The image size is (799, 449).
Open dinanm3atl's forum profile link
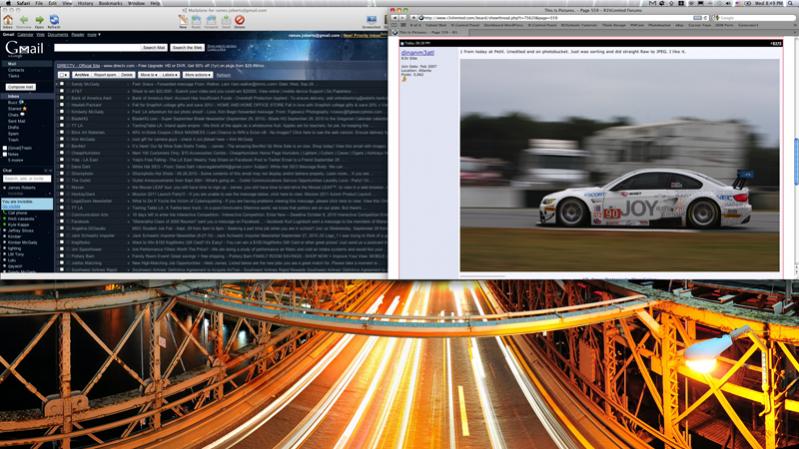pyautogui.click(x=418, y=52)
